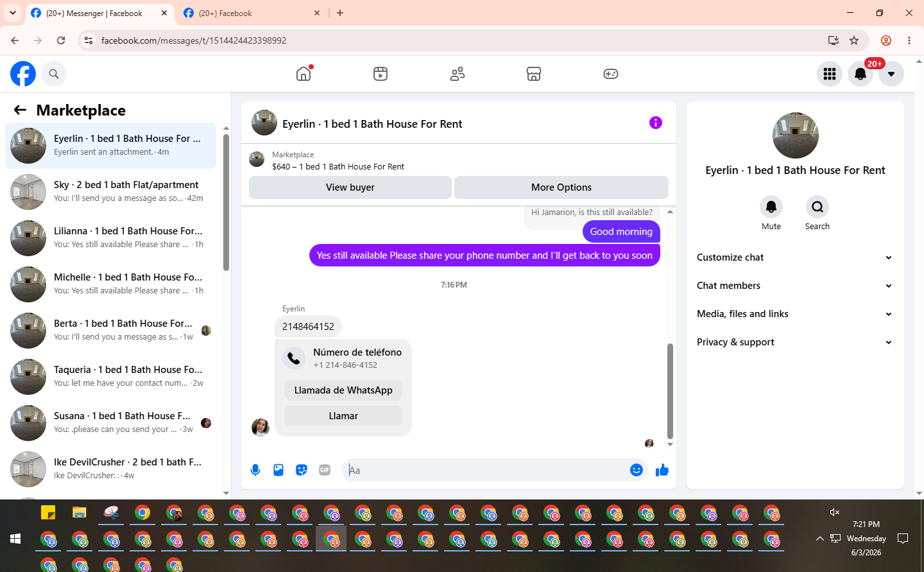This screenshot has width=924, height=572.
Task: Search within the conversation
Action: coord(817,207)
